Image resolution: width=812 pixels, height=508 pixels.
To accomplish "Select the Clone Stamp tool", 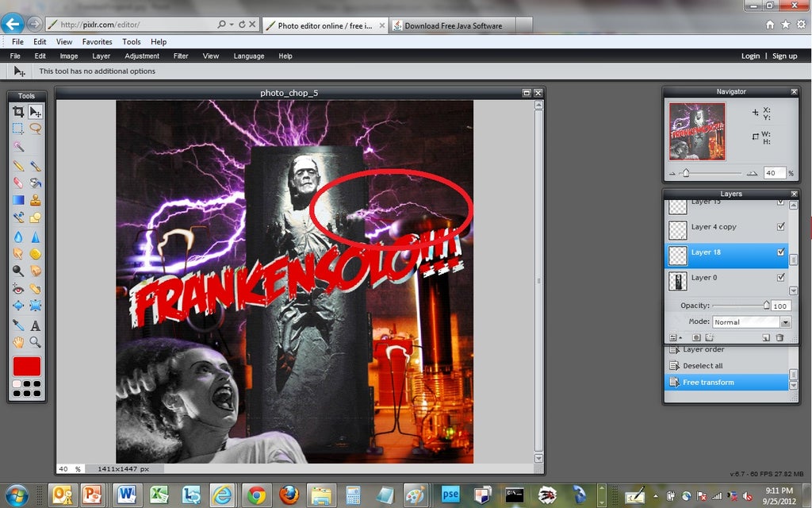I will [x=35, y=200].
